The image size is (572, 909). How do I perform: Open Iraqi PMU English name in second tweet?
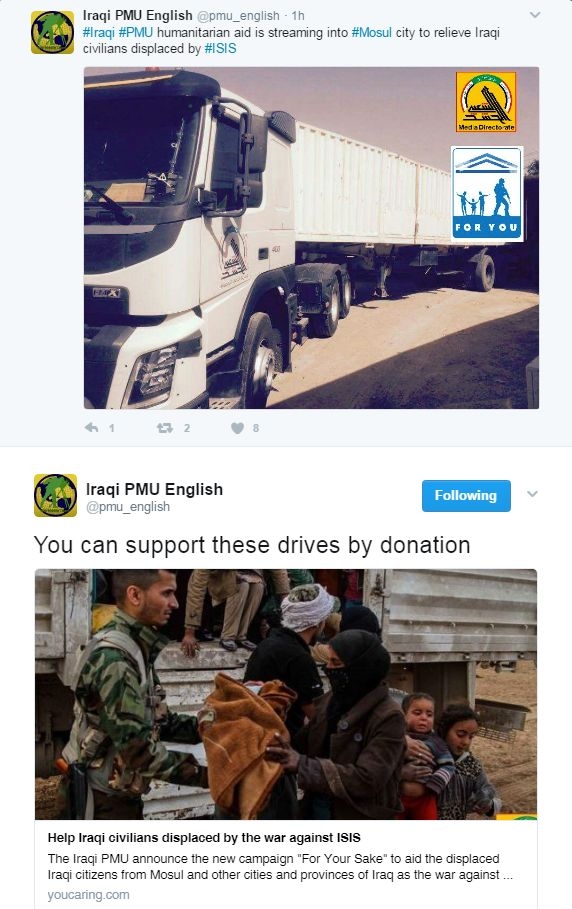tap(154, 489)
